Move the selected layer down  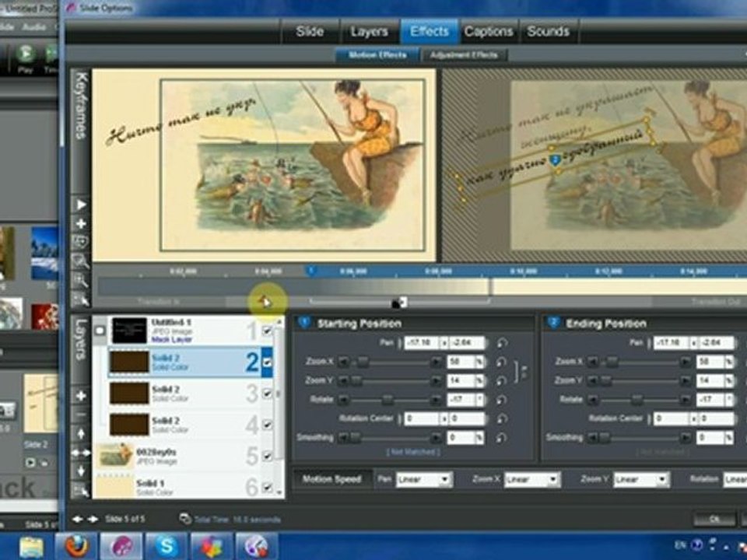[x=80, y=471]
